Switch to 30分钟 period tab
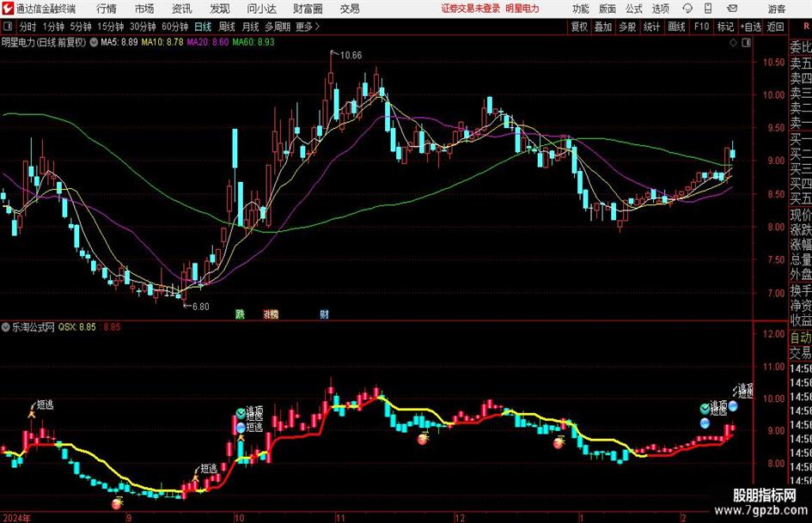 (x=143, y=27)
